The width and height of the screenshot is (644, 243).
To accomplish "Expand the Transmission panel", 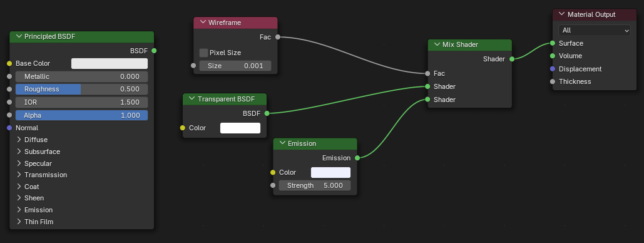I will point(19,175).
